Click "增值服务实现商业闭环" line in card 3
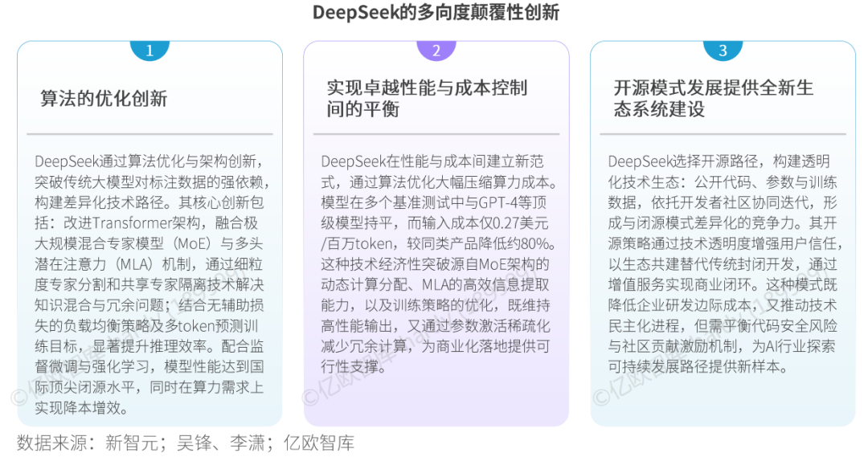Image resolution: width=868 pixels, height=457 pixels. pyautogui.click(x=679, y=284)
